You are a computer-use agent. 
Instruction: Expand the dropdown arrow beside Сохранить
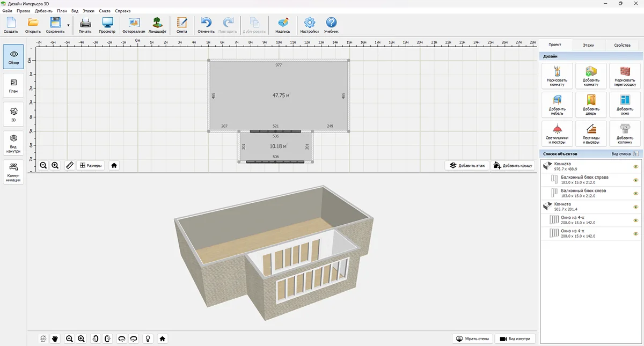pyautogui.click(x=69, y=25)
